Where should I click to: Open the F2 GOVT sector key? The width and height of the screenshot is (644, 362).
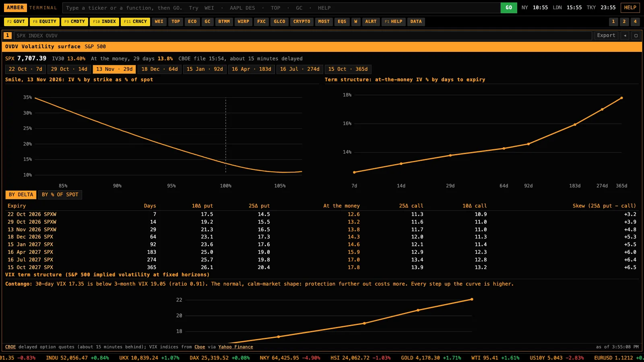16,22
